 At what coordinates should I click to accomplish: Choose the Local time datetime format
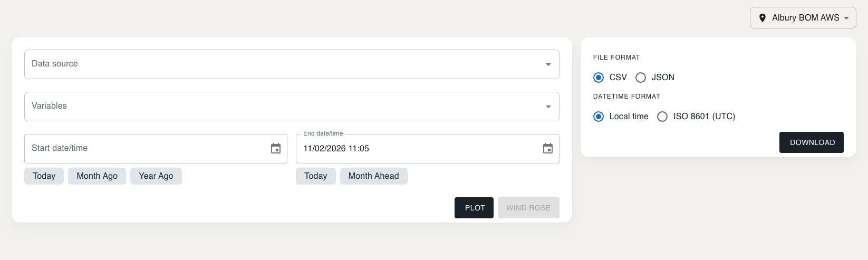[599, 117]
